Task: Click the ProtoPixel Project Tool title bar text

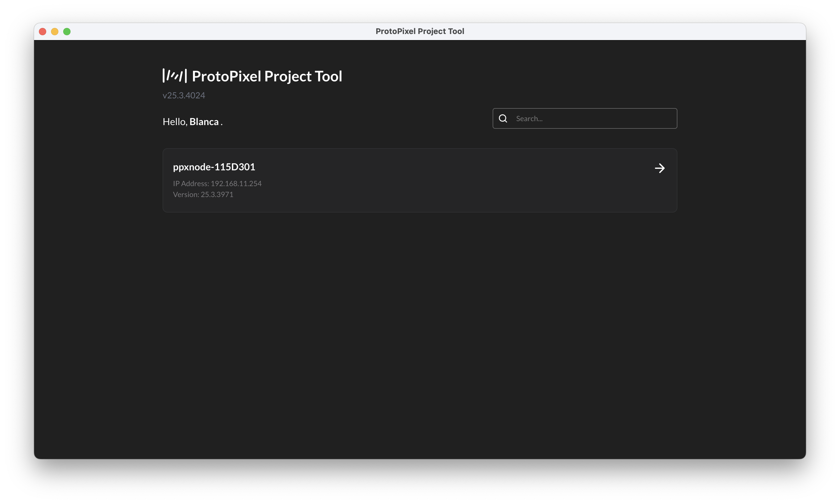Action: click(420, 31)
